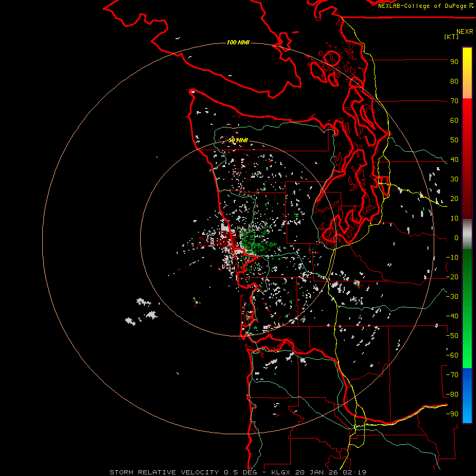Click the [KT] units label
Viewport: 476px width, 476px height.
(x=451, y=36)
